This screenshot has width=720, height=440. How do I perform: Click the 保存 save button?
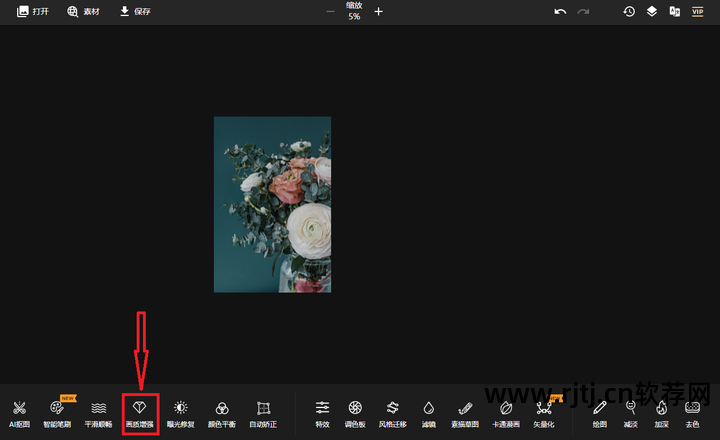click(x=135, y=11)
